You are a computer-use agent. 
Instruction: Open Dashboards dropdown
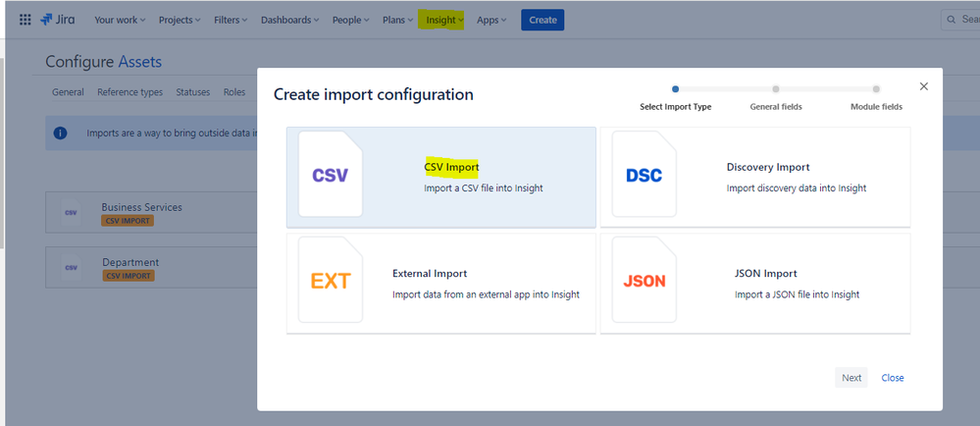coord(290,20)
